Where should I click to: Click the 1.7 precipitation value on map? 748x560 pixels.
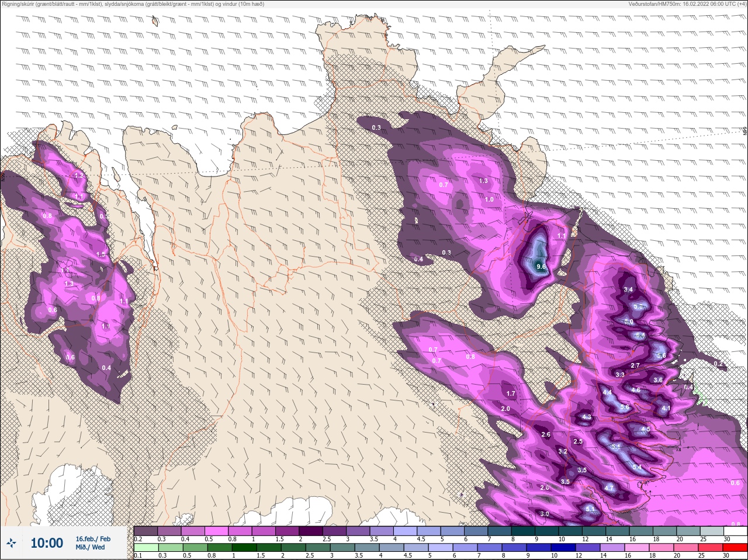click(x=511, y=393)
